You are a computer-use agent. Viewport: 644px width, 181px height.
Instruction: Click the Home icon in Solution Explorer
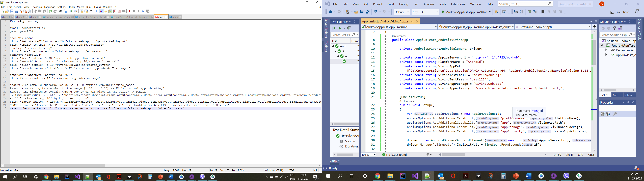point(614,28)
